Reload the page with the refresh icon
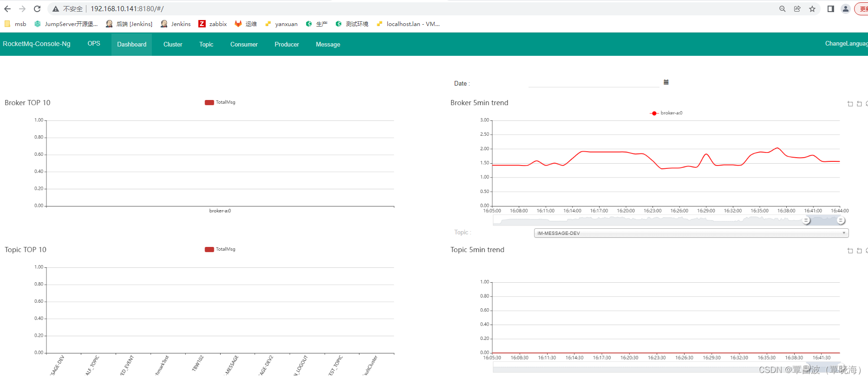The height and width of the screenshot is (379, 868). pyautogui.click(x=37, y=9)
